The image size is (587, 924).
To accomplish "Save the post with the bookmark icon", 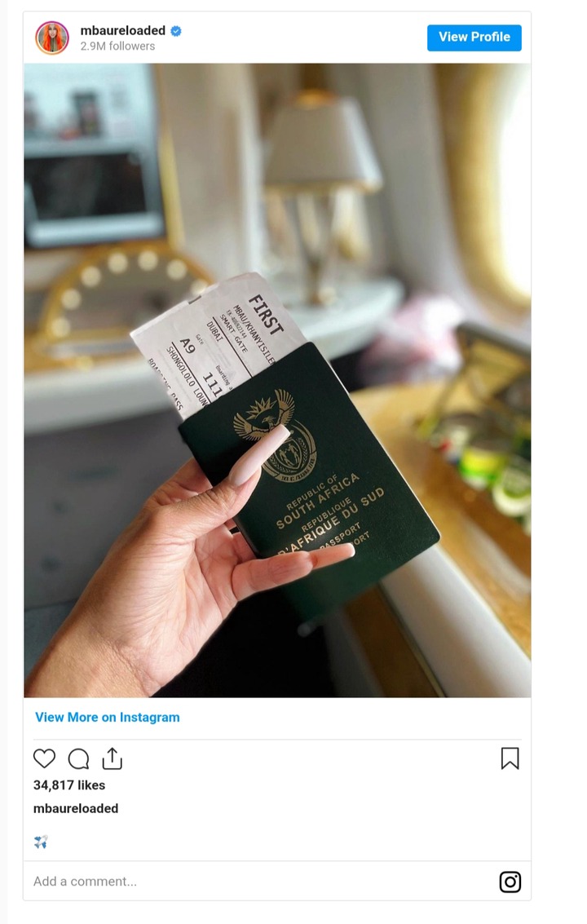I will tap(510, 758).
